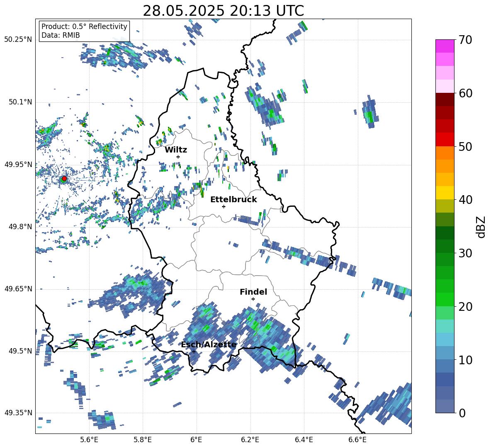The height and width of the screenshot is (448, 491).
Task: Click the 5.8°E longitude label
Action: coord(143,440)
